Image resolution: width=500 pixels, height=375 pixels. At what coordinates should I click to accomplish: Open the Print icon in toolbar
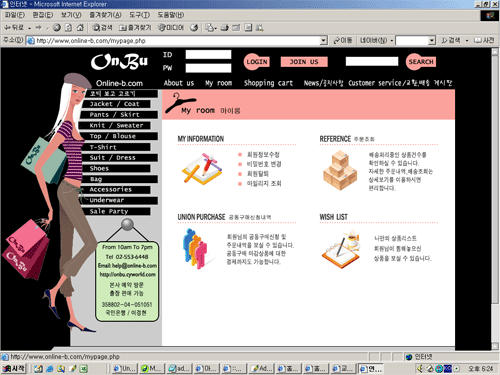[x=224, y=28]
